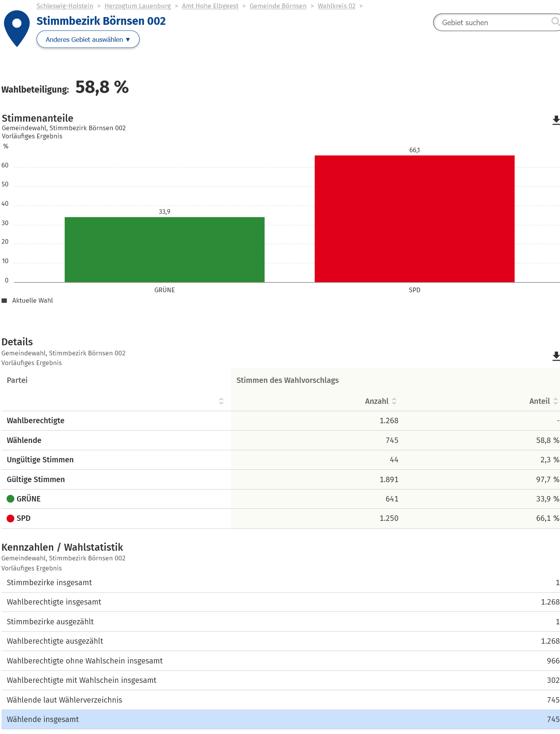The width and height of the screenshot is (560, 734).
Task: Sort table by Anzahl column
Action: pos(394,401)
